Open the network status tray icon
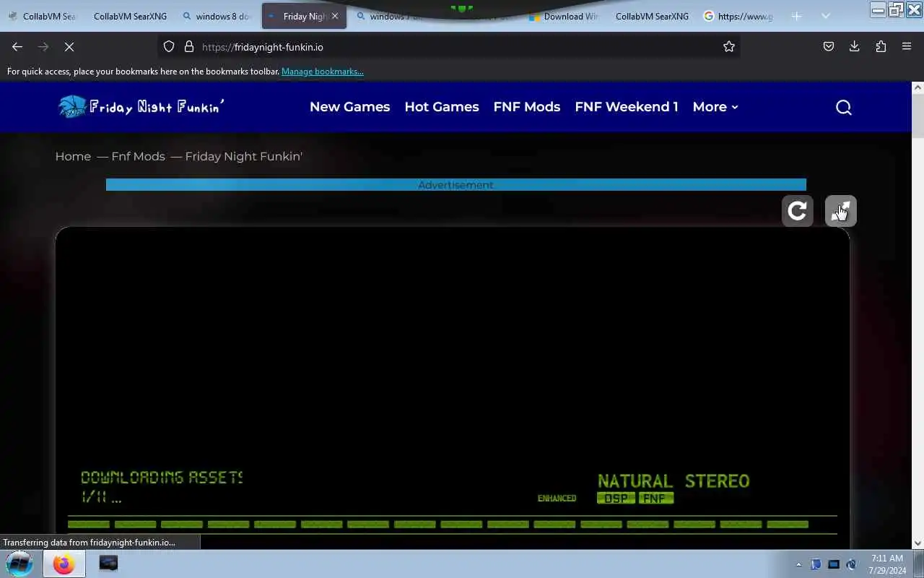 coord(834,564)
